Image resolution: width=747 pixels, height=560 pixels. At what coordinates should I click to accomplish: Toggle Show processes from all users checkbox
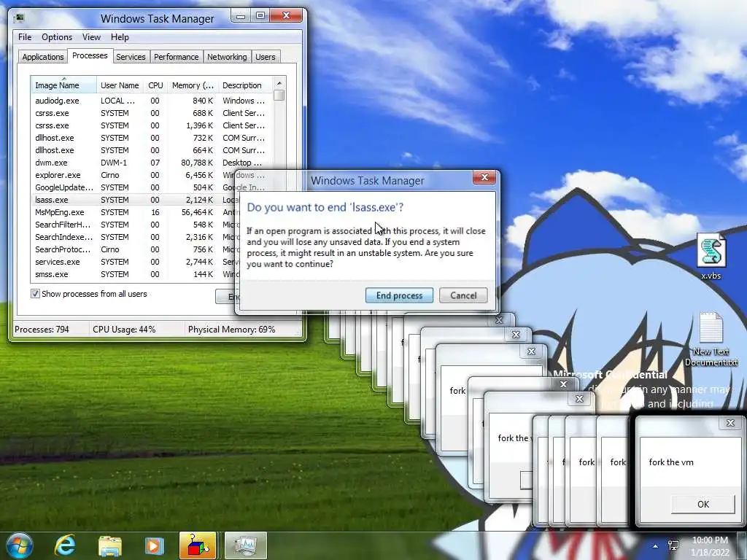pyautogui.click(x=35, y=294)
